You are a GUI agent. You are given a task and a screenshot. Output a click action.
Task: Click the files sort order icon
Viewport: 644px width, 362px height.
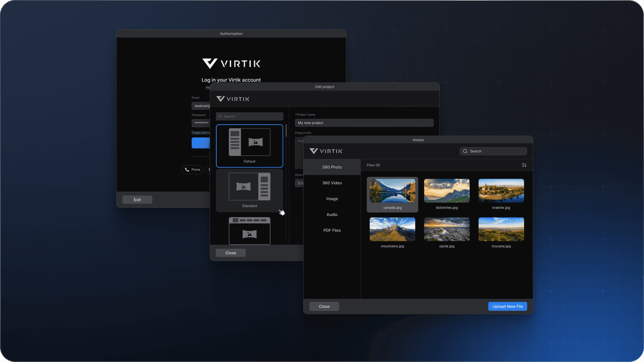(x=524, y=165)
